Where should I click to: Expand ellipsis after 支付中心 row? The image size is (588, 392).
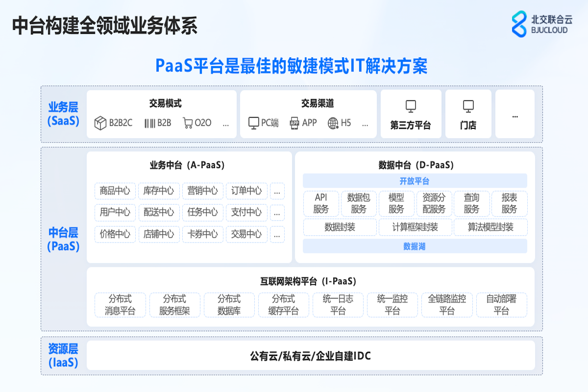point(277,213)
